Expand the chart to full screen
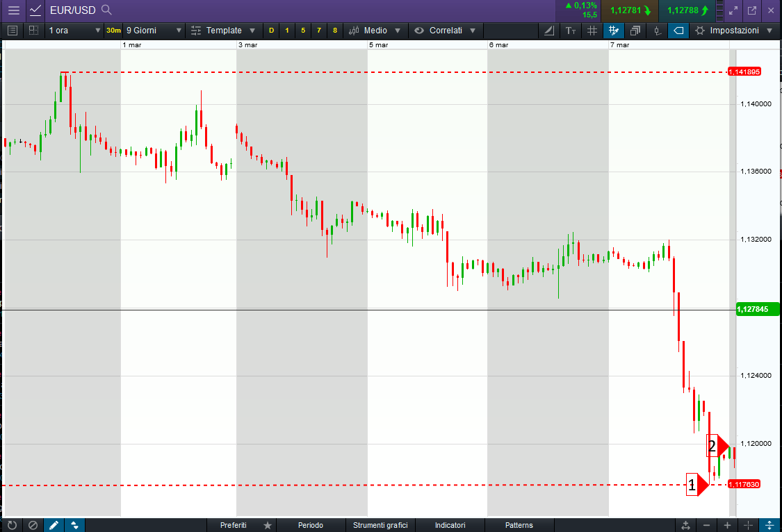 pyautogui.click(x=733, y=10)
